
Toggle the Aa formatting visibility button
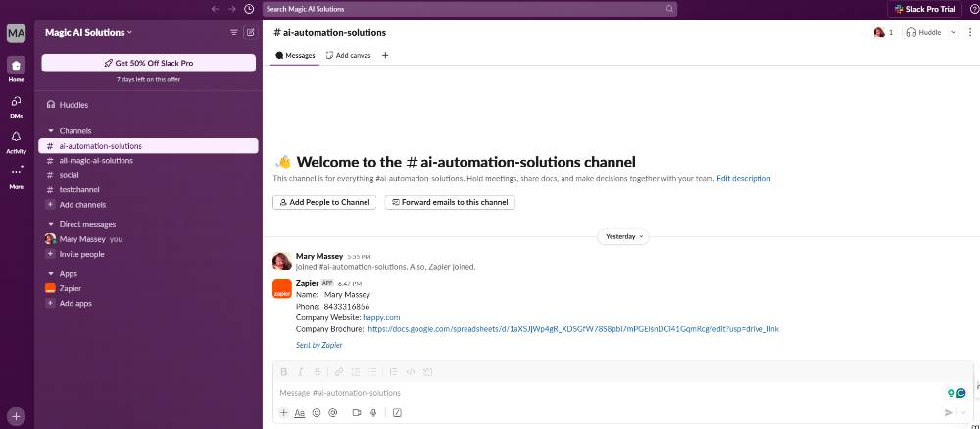coord(299,412)
